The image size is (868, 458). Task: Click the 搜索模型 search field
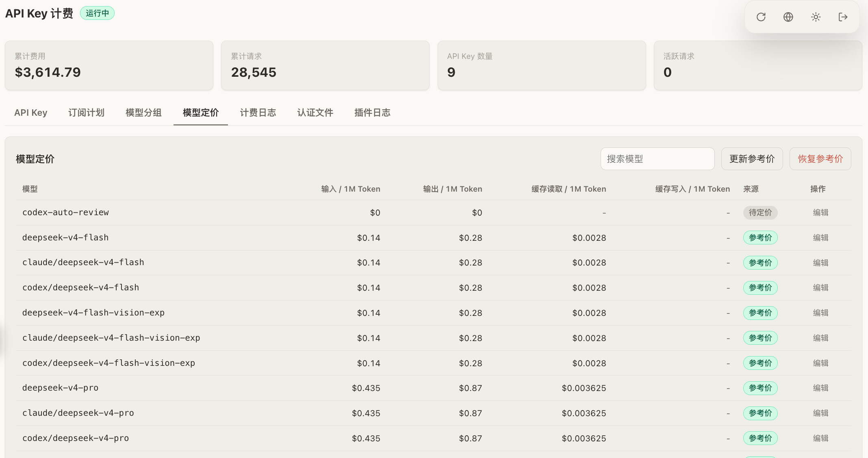coord(658,159)
